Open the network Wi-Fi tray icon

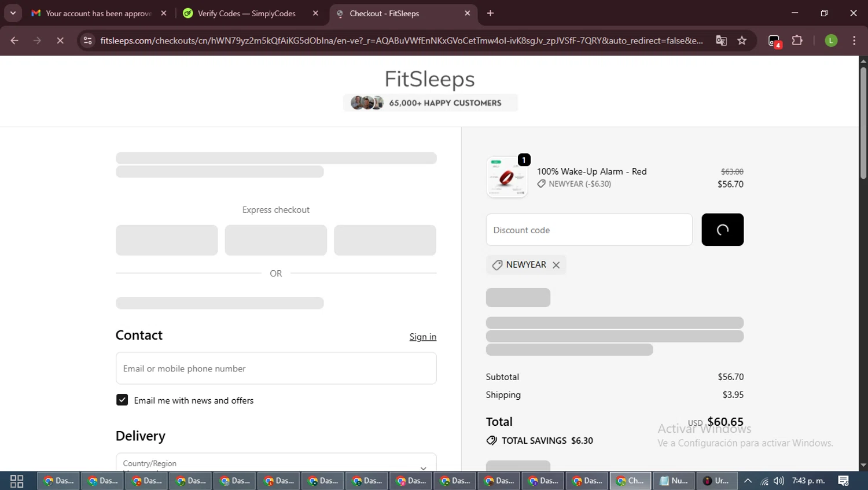[x=764, y=481]
